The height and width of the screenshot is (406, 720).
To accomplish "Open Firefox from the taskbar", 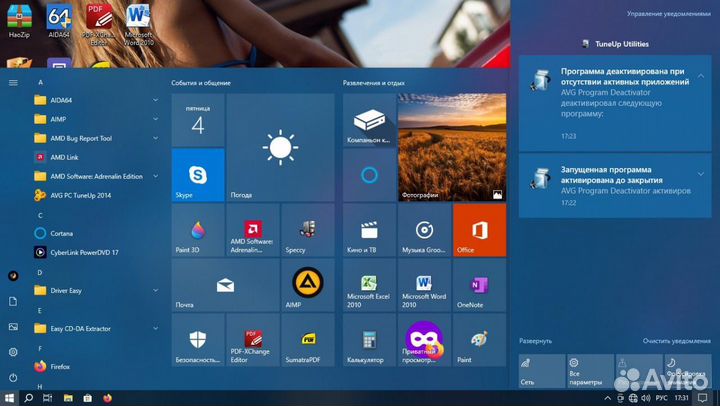I will pos(107,398).
